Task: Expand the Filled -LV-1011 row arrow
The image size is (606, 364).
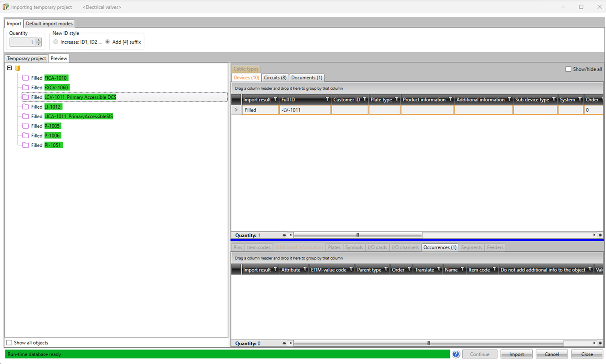Action: tap(236, 110)
